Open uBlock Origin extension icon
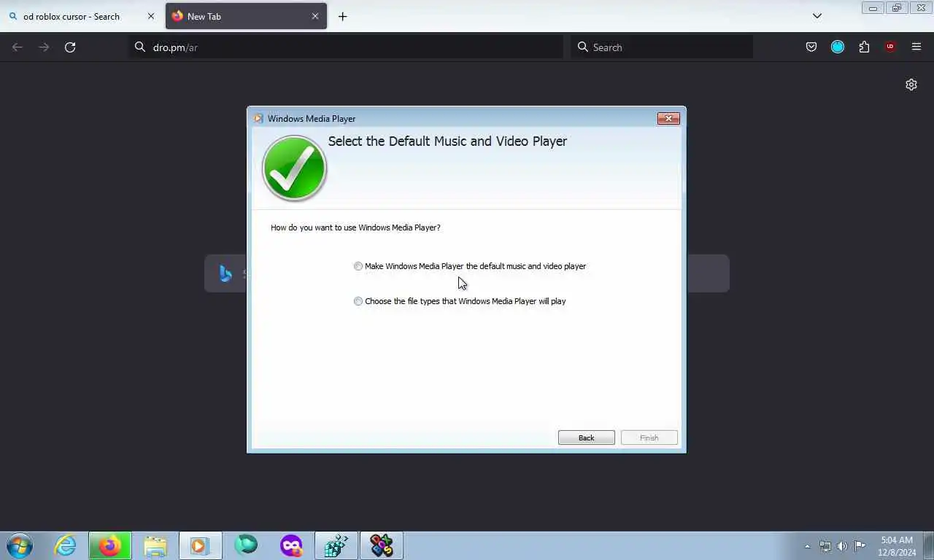This screenshot has height=560, width=934. (x=890, y=47)
